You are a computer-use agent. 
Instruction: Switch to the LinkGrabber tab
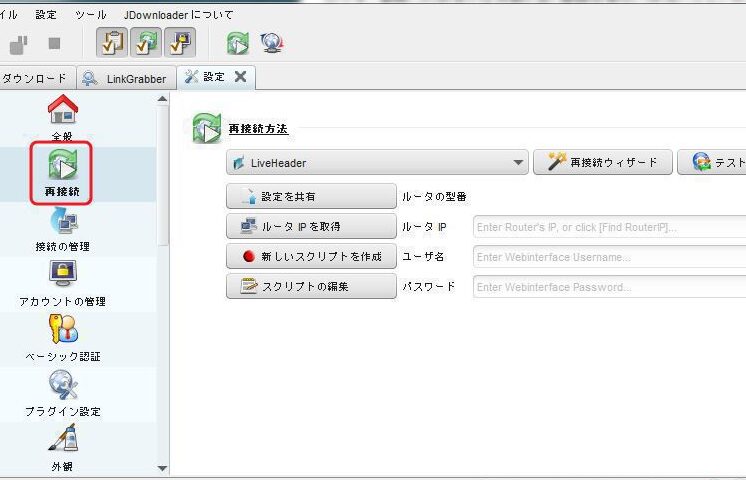point(125,78)
